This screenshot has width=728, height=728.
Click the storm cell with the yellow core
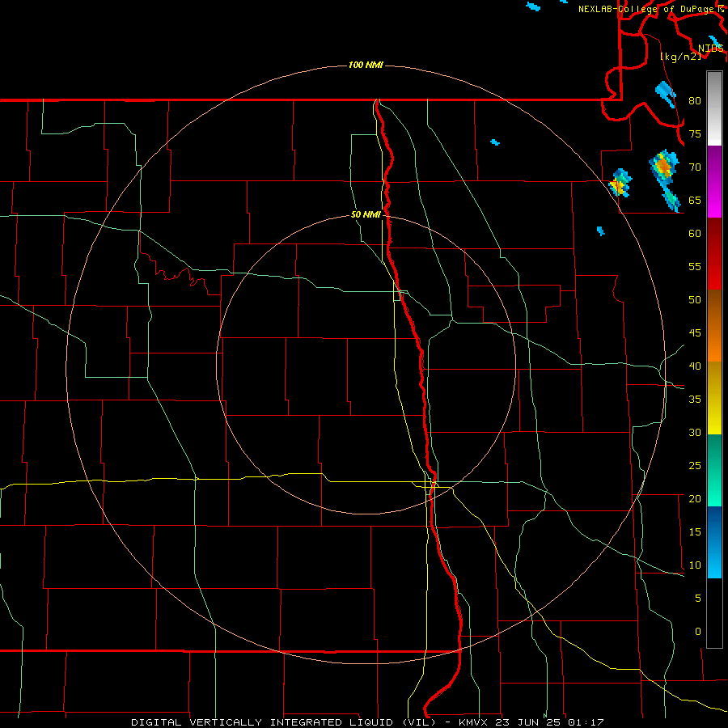click(620, 184)
